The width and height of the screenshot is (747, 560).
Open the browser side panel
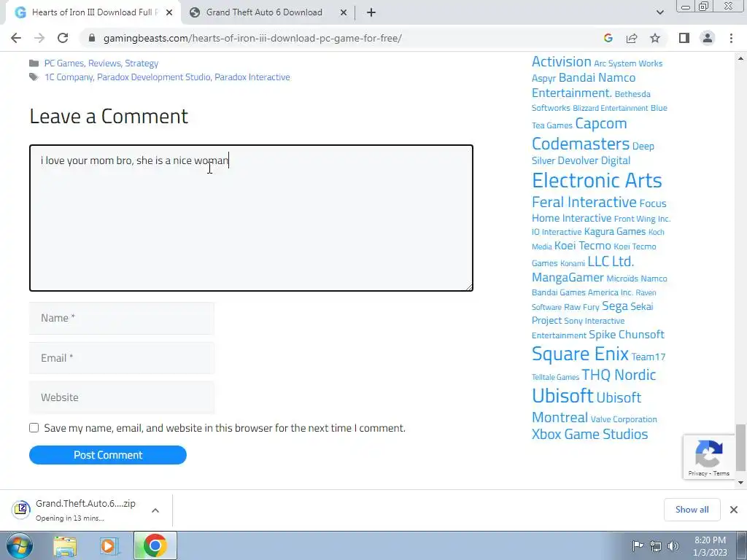pos(684,38)
